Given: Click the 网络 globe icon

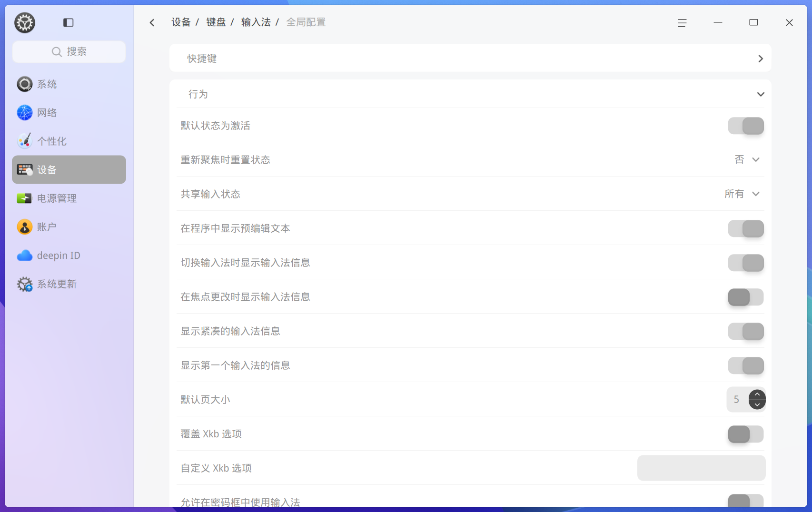Looking at the screenshot, I should [x=25, y=113].
